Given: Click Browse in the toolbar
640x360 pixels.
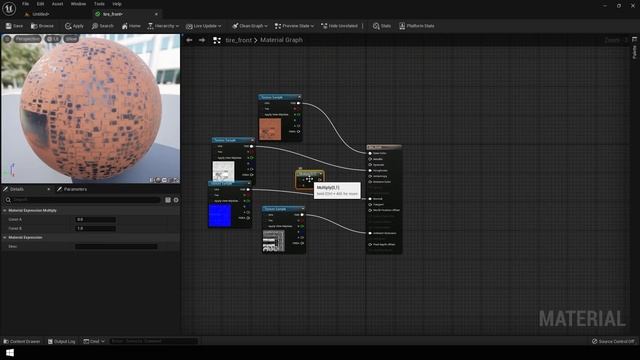Looking at the screenshot, I should [42, 26].
